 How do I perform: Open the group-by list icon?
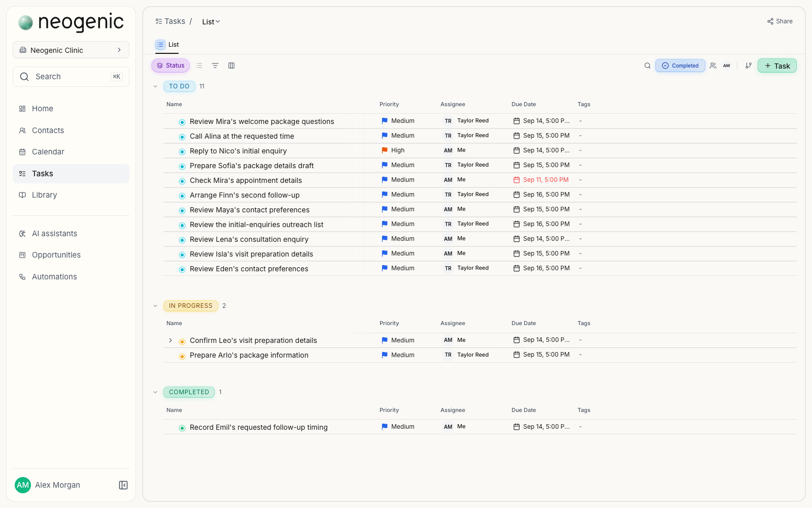(x=199, y=66)
